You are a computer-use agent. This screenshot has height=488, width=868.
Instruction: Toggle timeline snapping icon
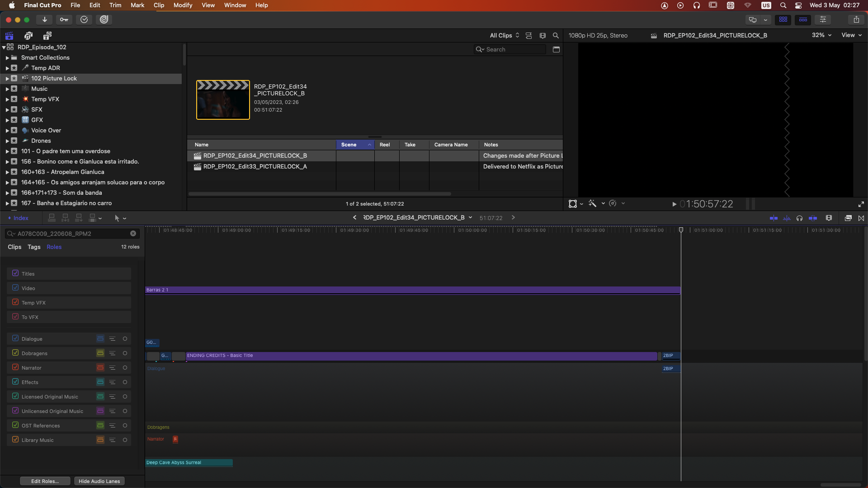click(x=813, y=218)
